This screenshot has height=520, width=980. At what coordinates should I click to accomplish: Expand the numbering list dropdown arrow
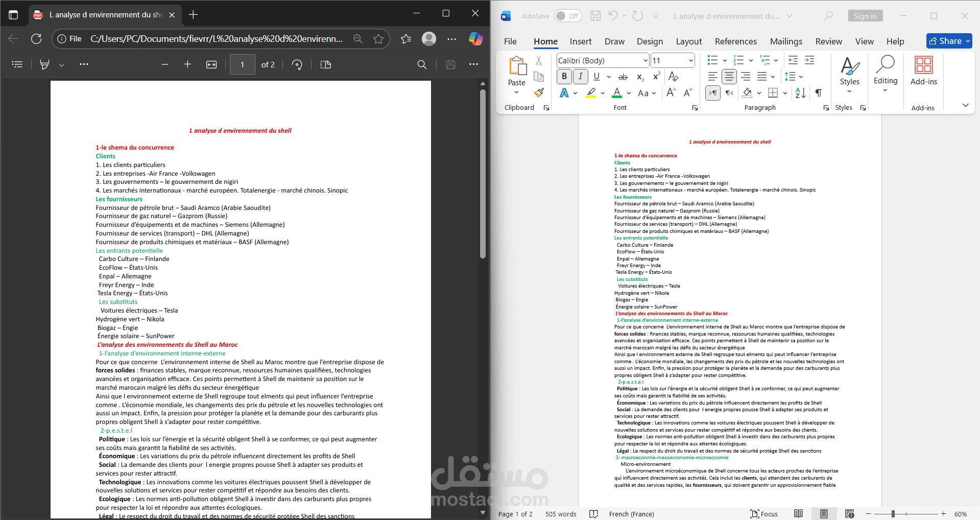[x=750, y=60]
